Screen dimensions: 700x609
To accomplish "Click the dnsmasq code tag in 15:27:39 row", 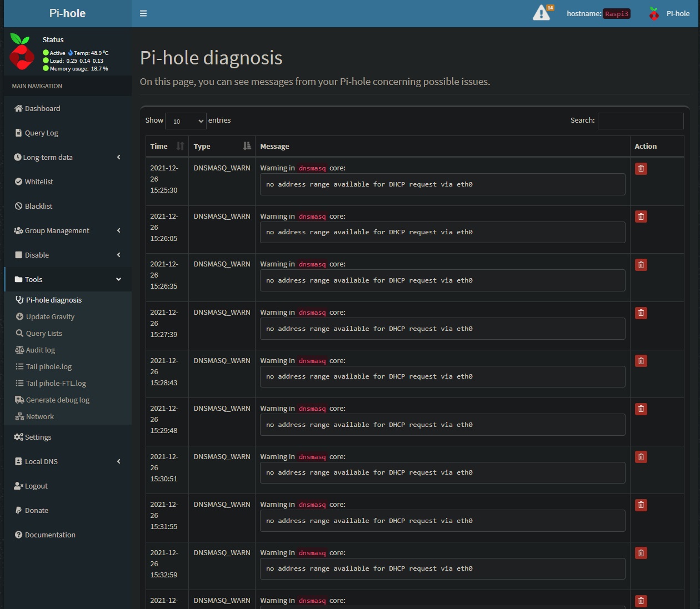I will point(312,313).
